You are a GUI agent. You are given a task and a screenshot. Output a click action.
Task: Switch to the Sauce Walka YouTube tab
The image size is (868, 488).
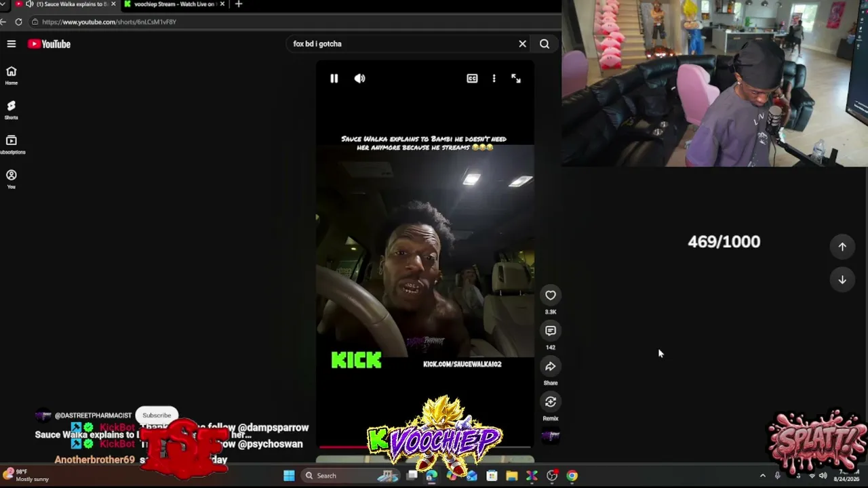click(66, 4)
